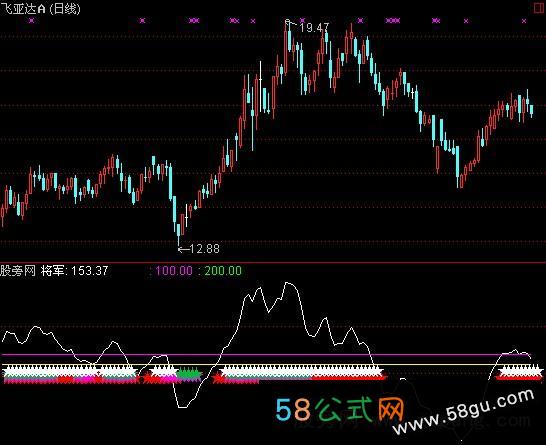Screen dimensions: 546x445
Task: Click the 12.88 low price label
Action: click(x=205, y=249)
